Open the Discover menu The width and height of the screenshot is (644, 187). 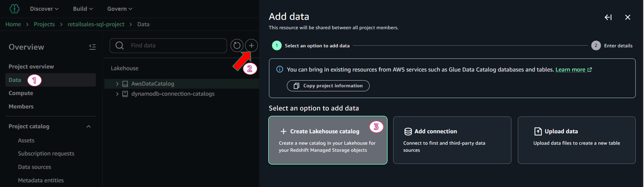pos(44,8)
